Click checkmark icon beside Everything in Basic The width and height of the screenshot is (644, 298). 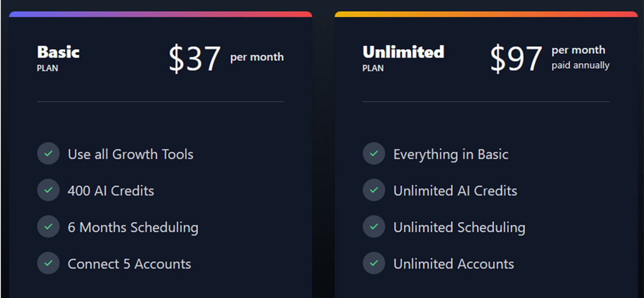(x=374, y=154)
